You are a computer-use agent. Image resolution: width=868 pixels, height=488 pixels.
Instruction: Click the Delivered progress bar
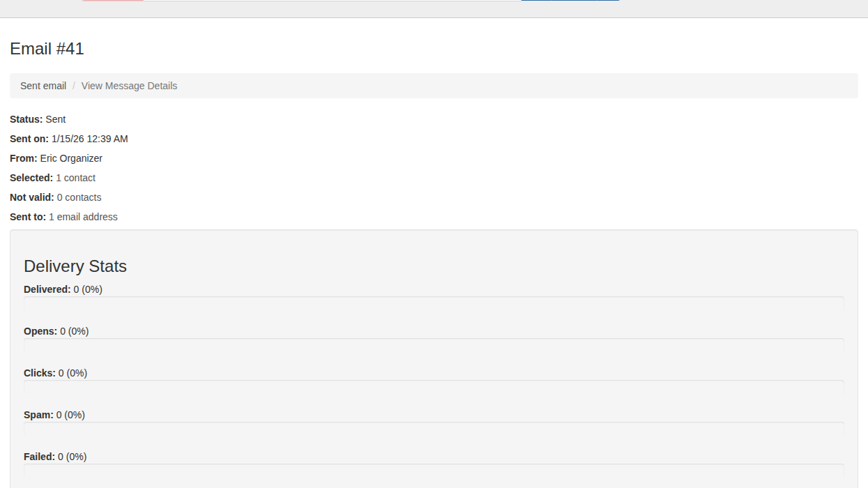pos(434,303)
